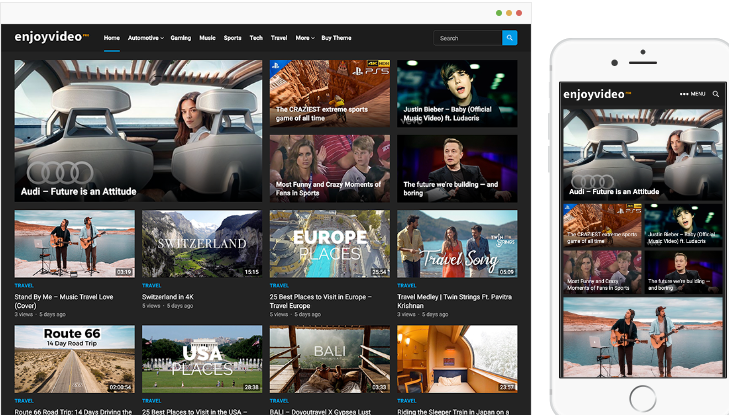729x415 pixels.
Task: Open the USA Places thumbnail
Action: (x=202, y=359)
